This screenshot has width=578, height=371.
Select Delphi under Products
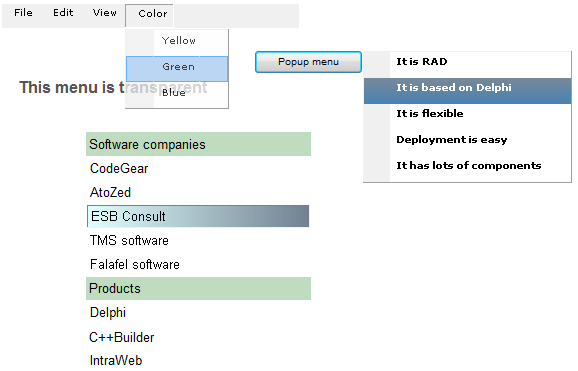pos(198,313)
